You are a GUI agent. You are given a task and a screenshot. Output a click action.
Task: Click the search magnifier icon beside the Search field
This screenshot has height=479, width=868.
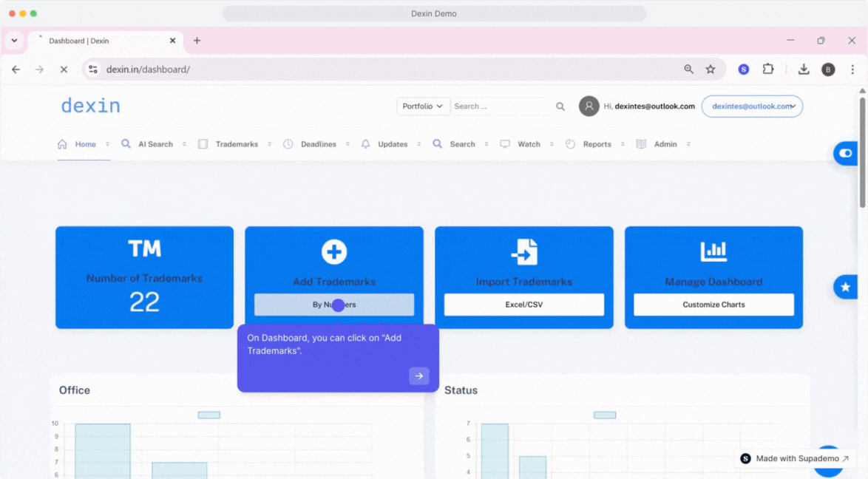tap(560, 106)
